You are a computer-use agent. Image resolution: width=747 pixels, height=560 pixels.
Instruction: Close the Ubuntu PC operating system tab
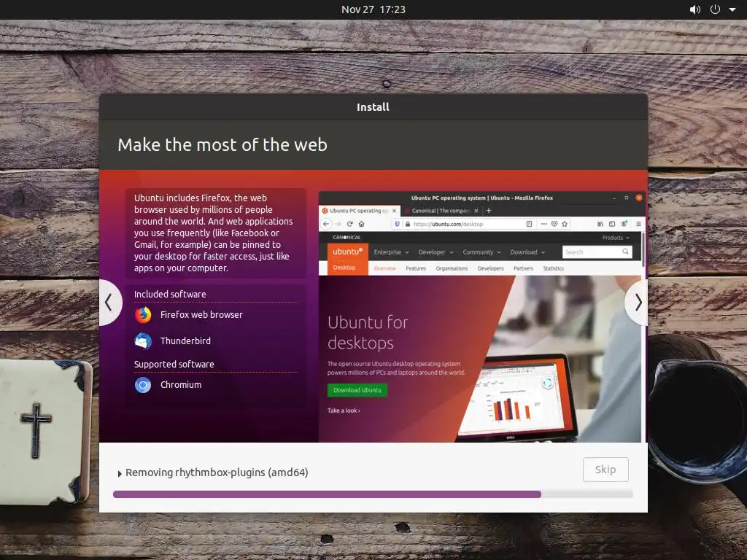394,211
